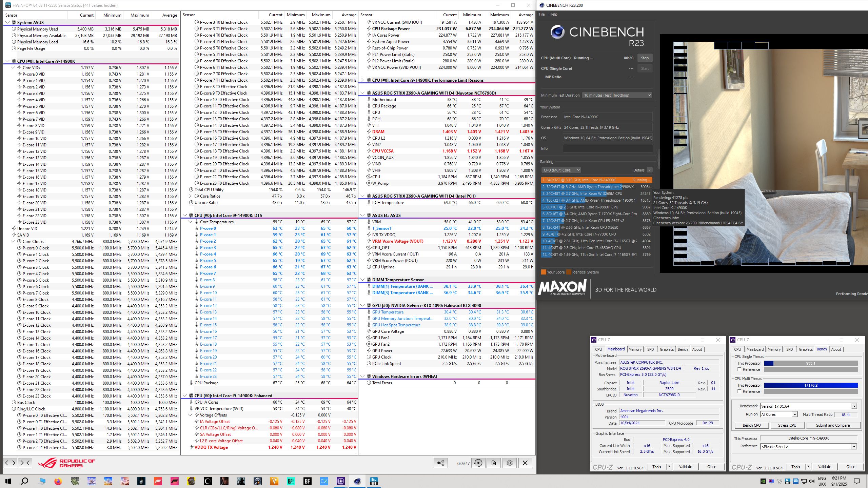
Task: Open Windows Start menu
Action: [x=8, y=481]
